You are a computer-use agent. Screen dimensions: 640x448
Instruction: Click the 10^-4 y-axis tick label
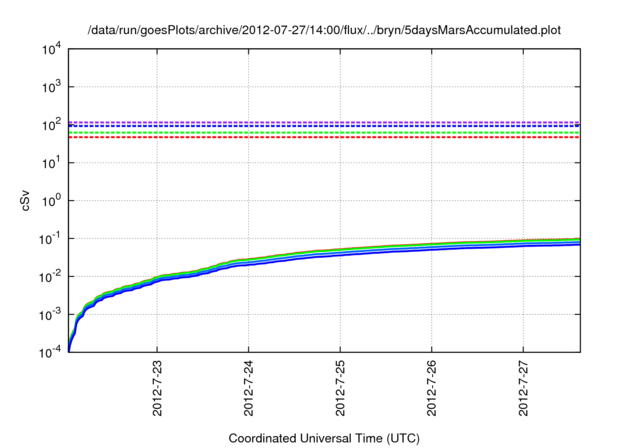50,352
